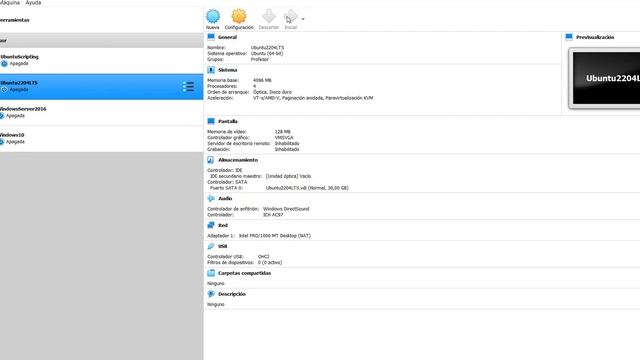Open the Carpetas compartidas settings link
The width and height of the screenshot is (640, 360).
[244, 273]
